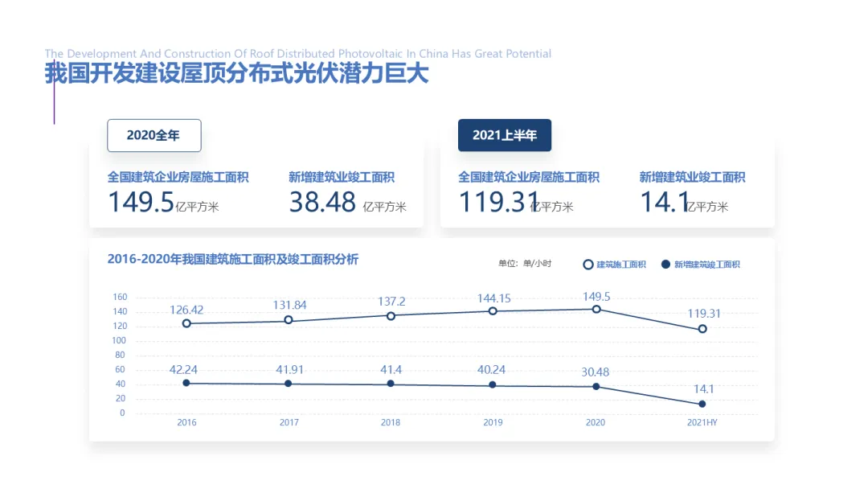This screenshot has height=489, width=868.
Task: Click the legend label 建筑施工面积
Action: click(621, 265)
